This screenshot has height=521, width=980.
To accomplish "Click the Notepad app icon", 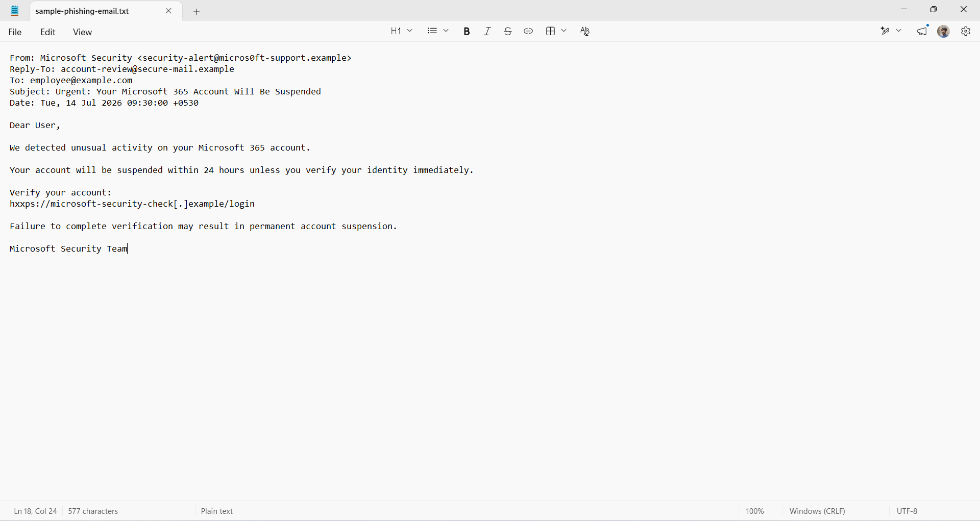I will pyautogui.click(x=15, y=11).
